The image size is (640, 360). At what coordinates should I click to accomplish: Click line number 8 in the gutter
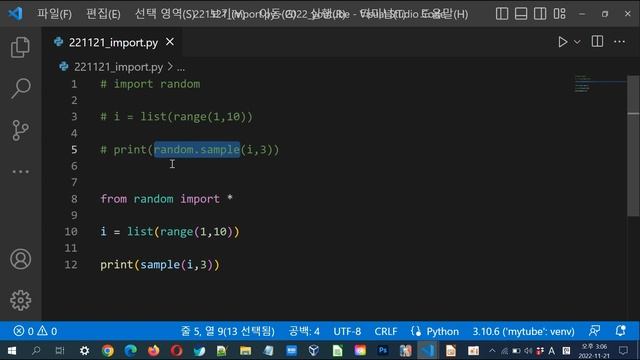coord(74,199)
